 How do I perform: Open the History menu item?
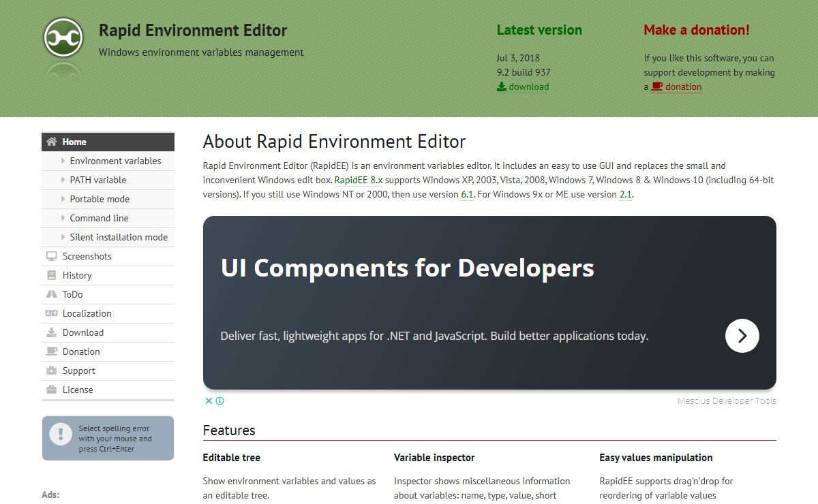click(108, 275)
